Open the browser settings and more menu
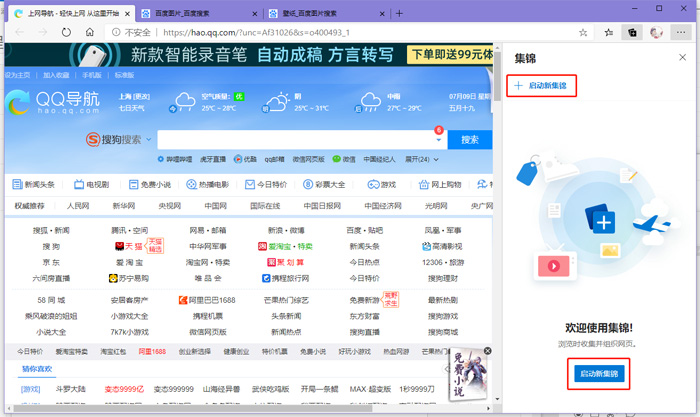Viewport: 700px width, 417px height. click(x=681, y=32)
